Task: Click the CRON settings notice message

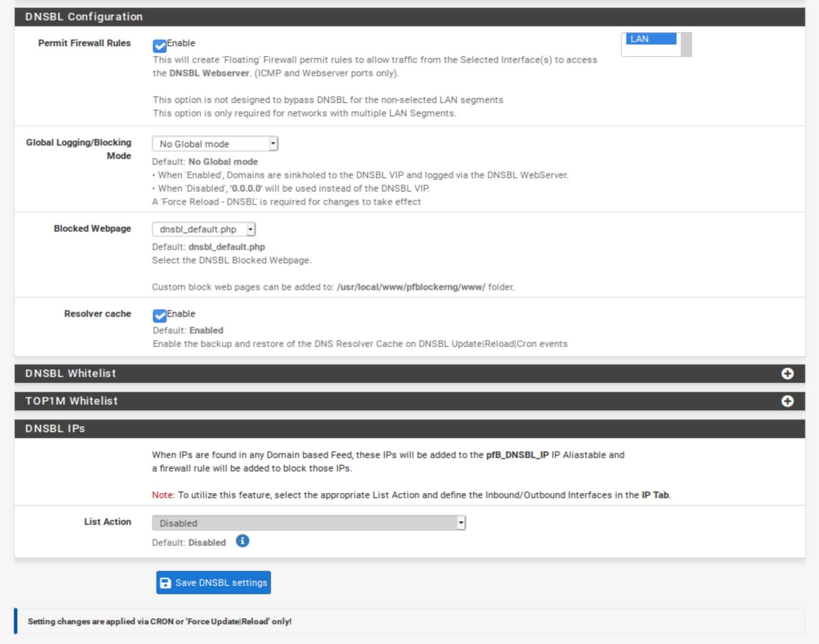Action: point(159,621)
